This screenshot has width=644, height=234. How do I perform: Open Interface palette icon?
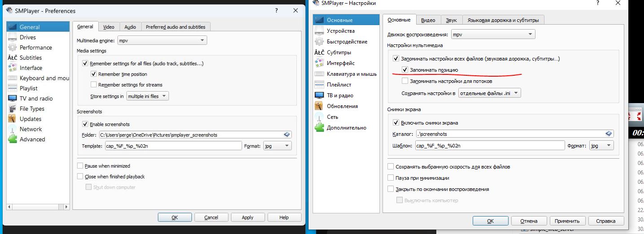pyautogui.click(x=12, y=68)
